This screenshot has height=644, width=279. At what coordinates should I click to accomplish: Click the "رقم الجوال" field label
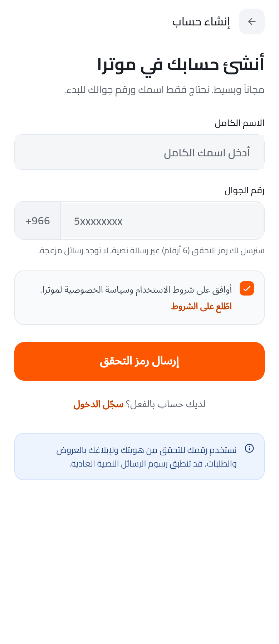click(245, 190)
